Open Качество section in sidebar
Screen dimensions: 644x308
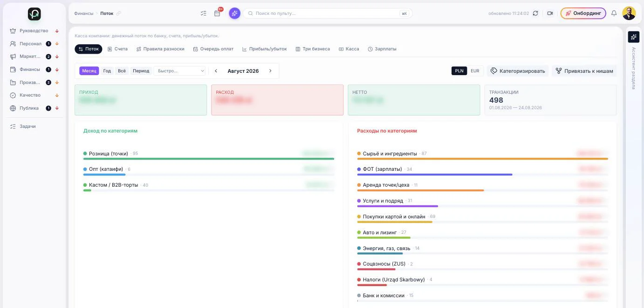(x=30, y=95)
